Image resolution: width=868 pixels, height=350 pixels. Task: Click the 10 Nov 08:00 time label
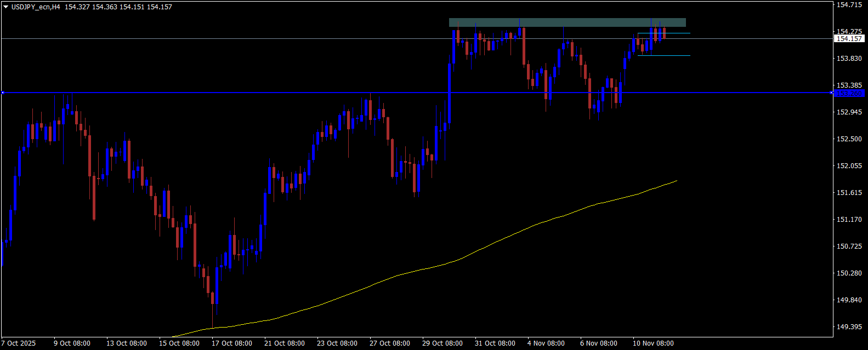[x=653, y=343]
